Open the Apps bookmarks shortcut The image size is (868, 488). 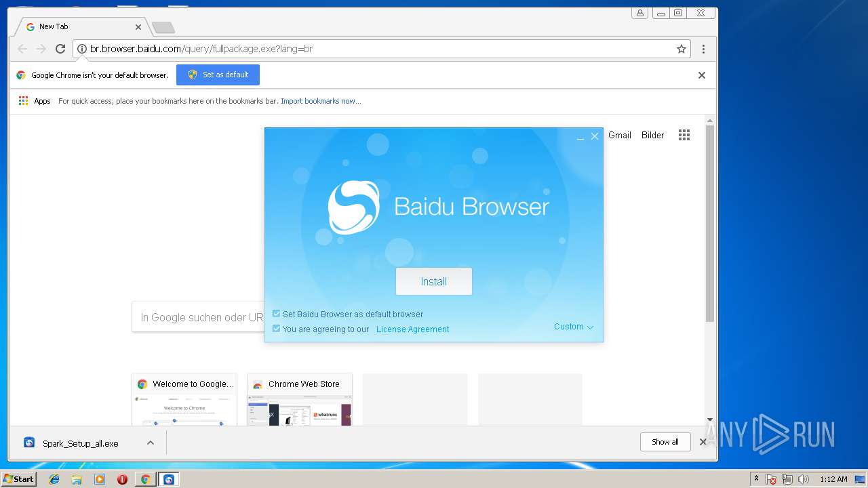coord(35,101)
